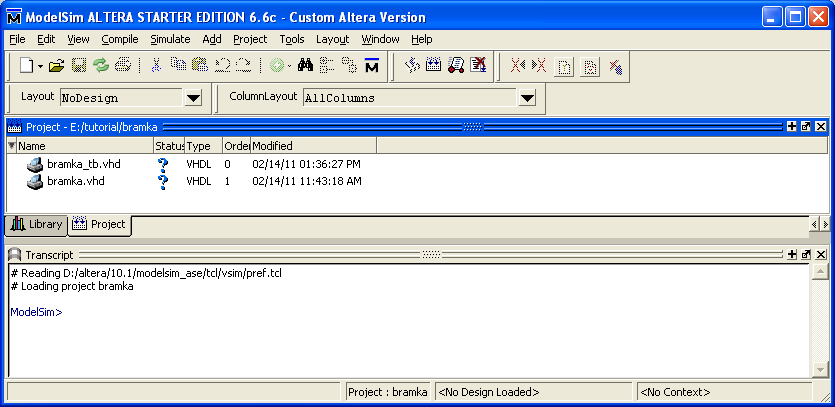Open the New file dropdown arrow
The image size is (835, 407).
[40, 66]
